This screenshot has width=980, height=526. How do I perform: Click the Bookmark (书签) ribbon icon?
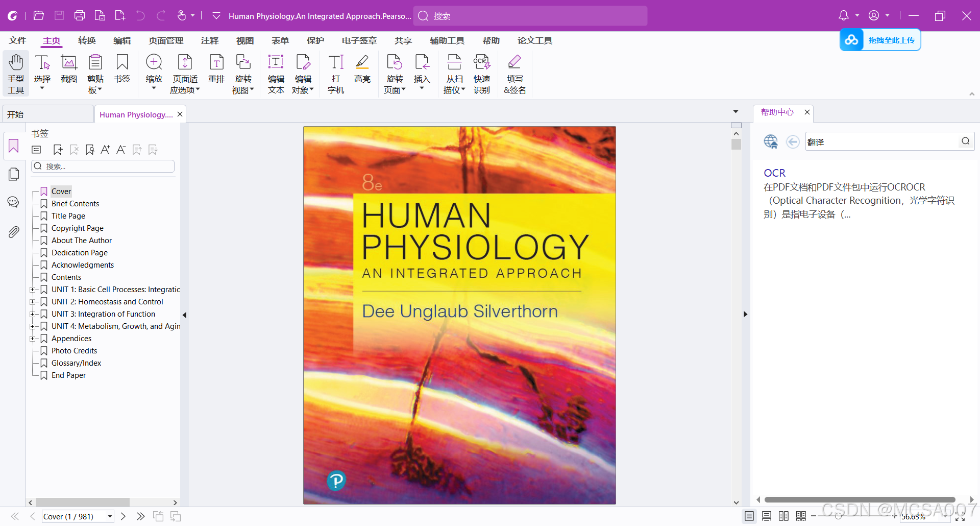122,69
